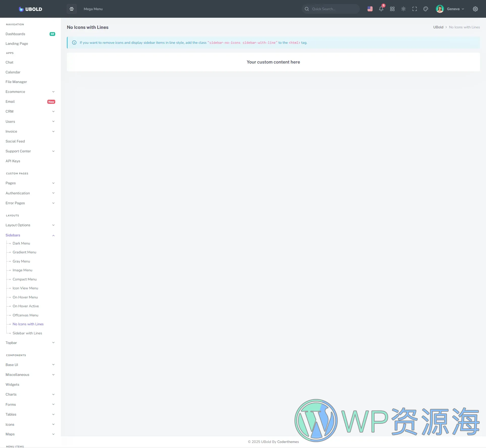Image resolution: width=486 pixels, height=448 pixels.
Task: Open the notifications bell icon
Action: 381,9
